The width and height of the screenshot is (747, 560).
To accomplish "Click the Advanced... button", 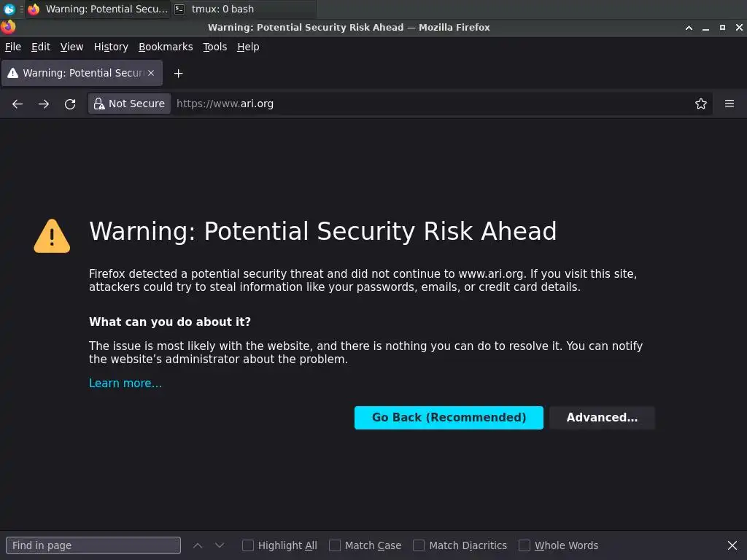I will pyautogui.click(x=602, y=418).
